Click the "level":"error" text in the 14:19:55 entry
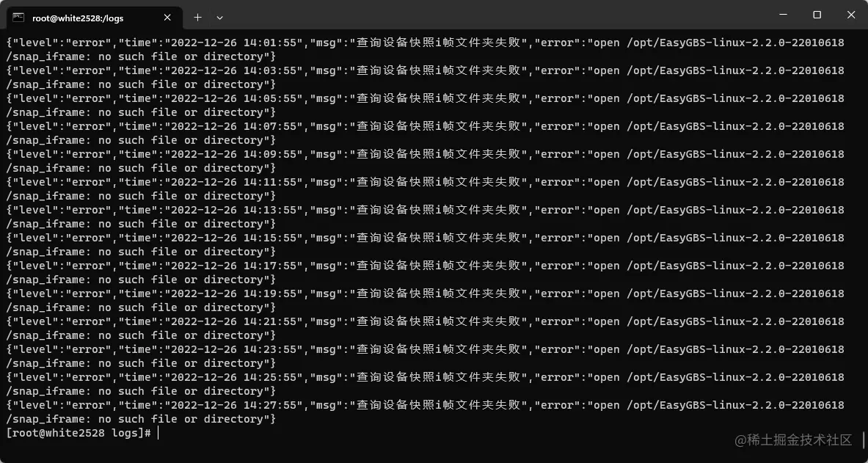The image size is (868, 463). [x=62, y=294]
